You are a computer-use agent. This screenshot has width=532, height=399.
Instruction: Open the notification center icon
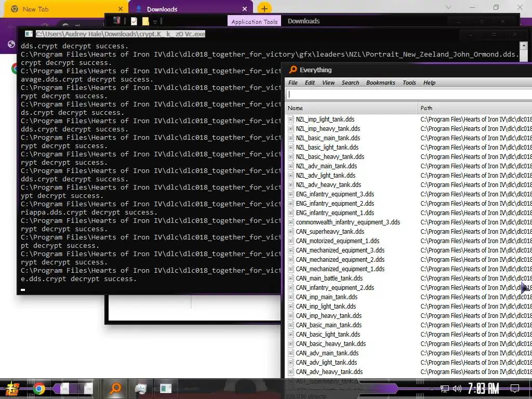(x=515, y=389)
